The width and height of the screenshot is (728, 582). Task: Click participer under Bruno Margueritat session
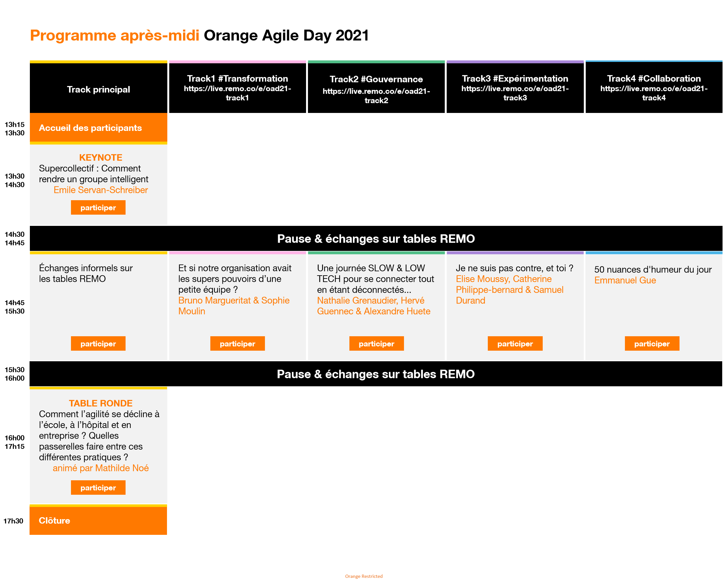(x=237, y=344)
